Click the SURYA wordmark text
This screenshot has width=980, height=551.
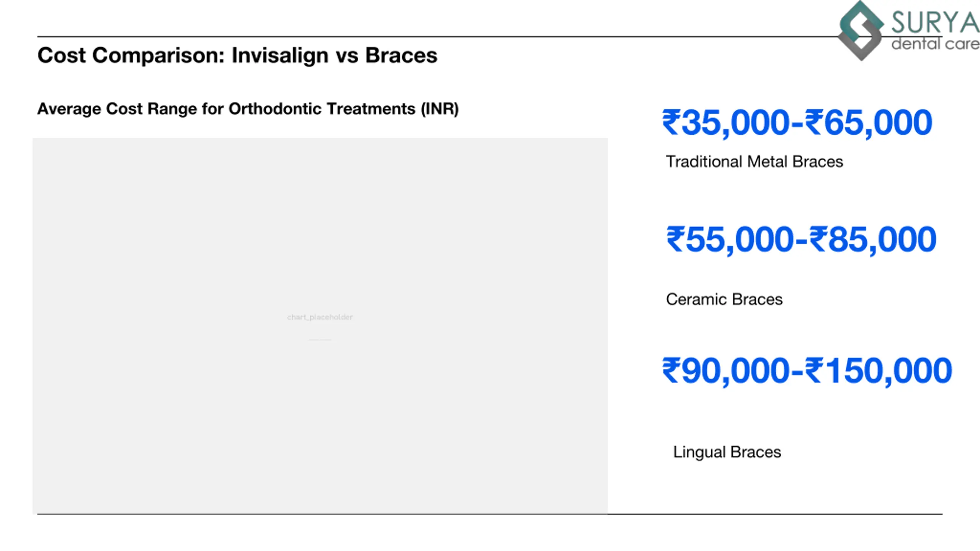(x=935, y=22)
